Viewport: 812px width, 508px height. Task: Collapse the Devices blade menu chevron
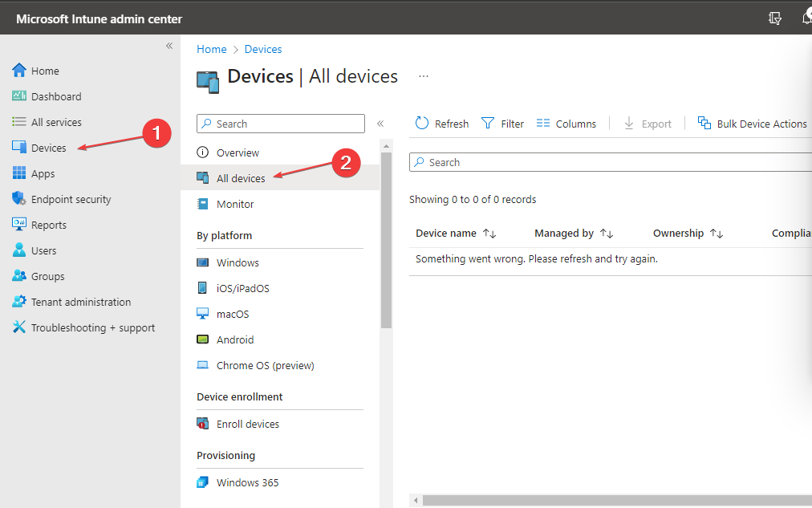380,124
